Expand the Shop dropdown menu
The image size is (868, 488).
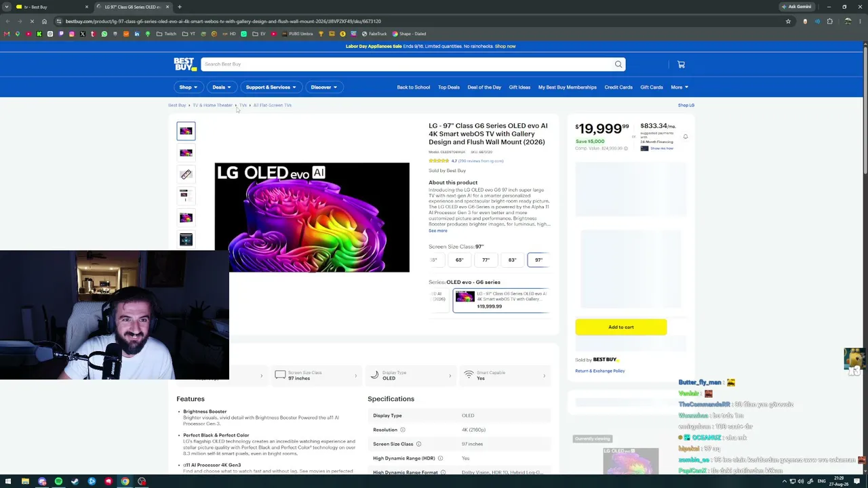(188, 87)
